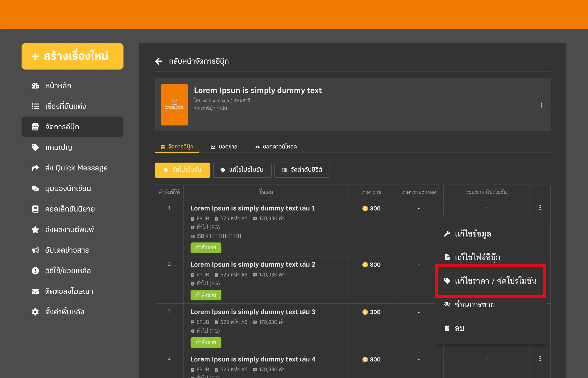Click the กำลังขาย badge on เล่ม 2
Image resolution: width=588 pixels, height=378 pixels.
coord(206,295)
